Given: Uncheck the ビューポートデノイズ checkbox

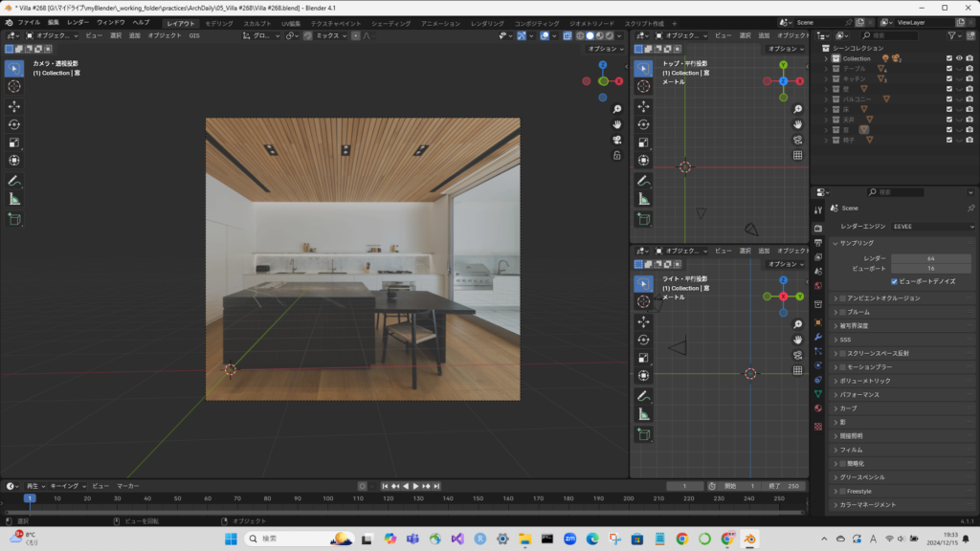Looking at the screenshot, I should tap(895, 281).
